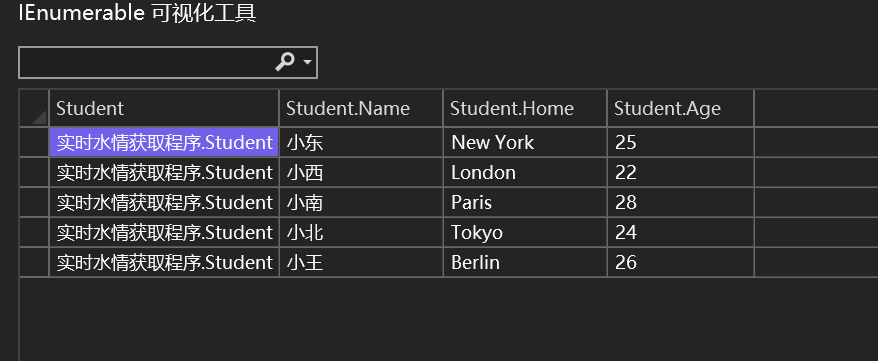Click the magnifier search icon

tap(284, 62)
